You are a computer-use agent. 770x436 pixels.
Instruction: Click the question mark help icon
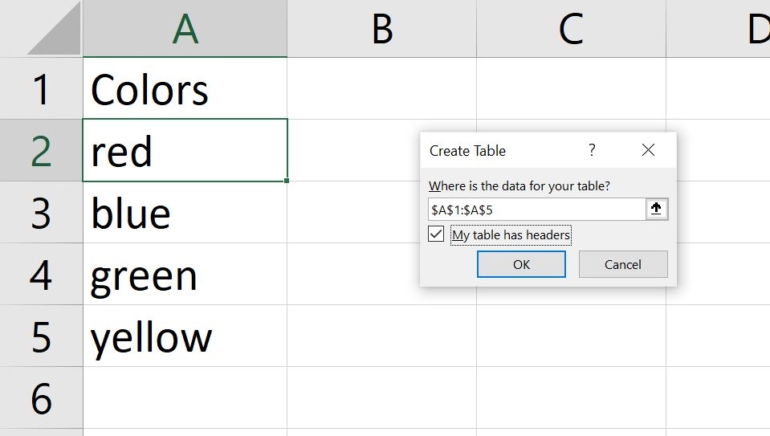(x=592, y=150)
